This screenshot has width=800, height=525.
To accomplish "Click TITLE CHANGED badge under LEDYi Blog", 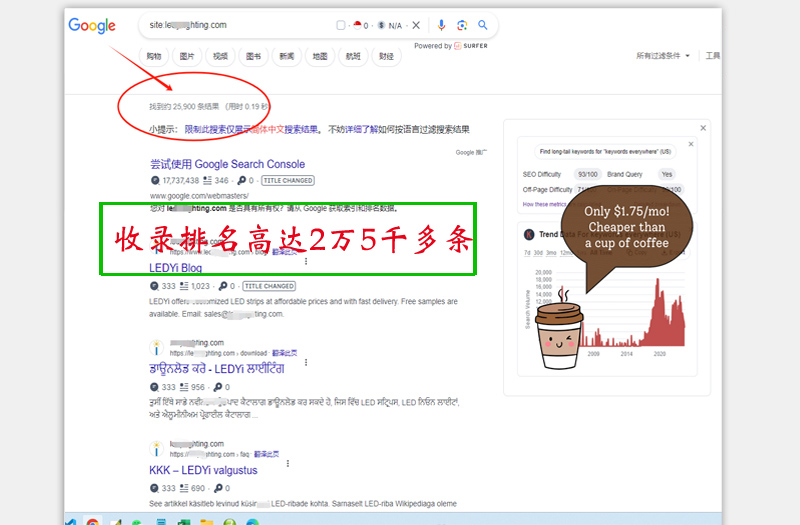I will coord(269,286).
